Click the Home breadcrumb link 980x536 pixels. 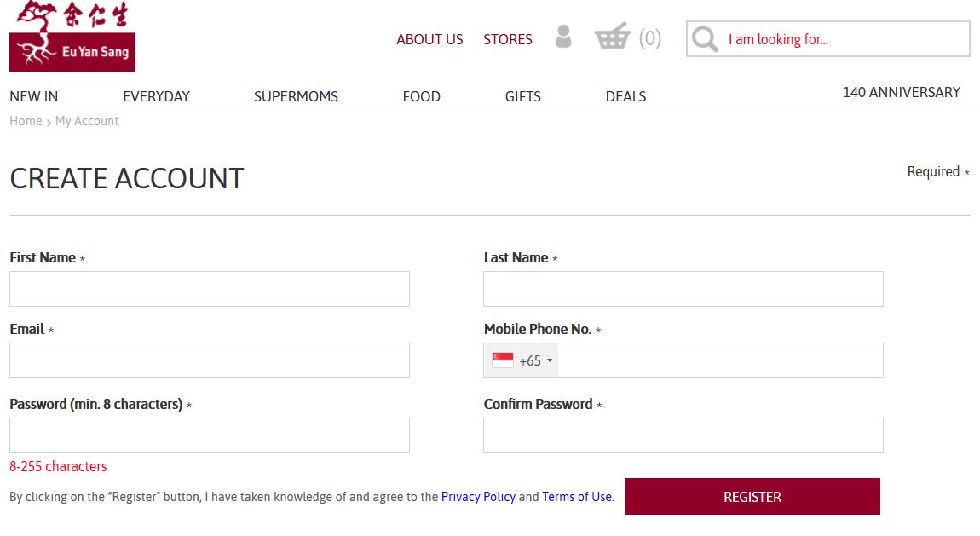[26, 121]
